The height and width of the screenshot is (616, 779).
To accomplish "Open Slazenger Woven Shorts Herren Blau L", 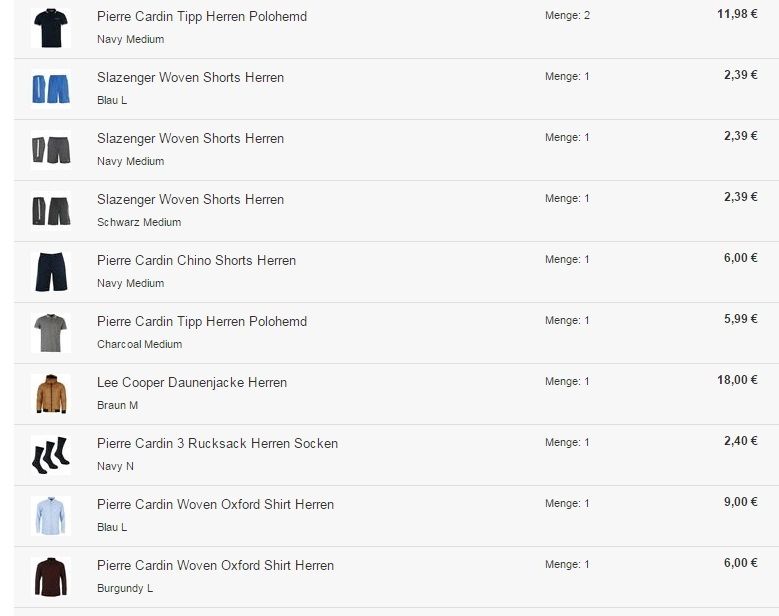I will (190, 78).
